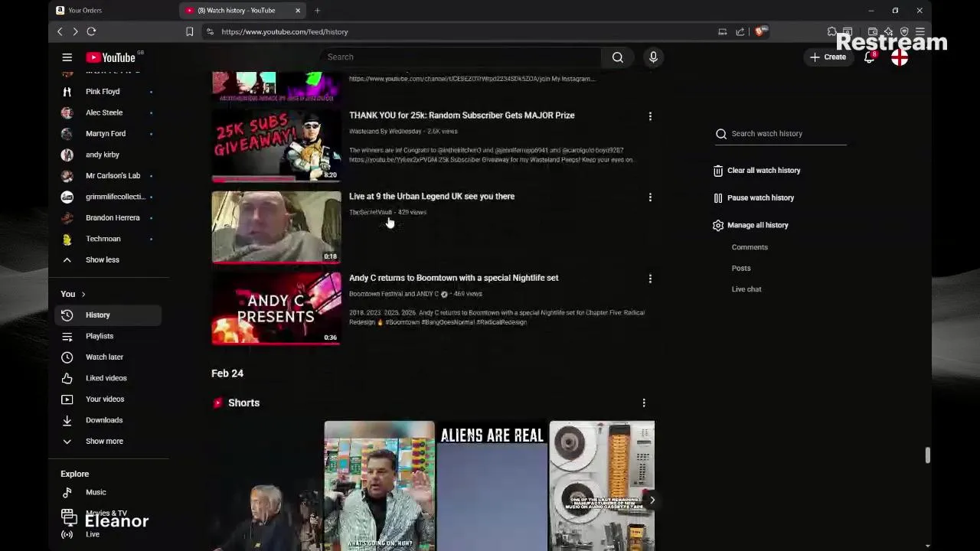Go back with browser back arrow
Viewport: 980px width, 551px height.
click(60, 31)
